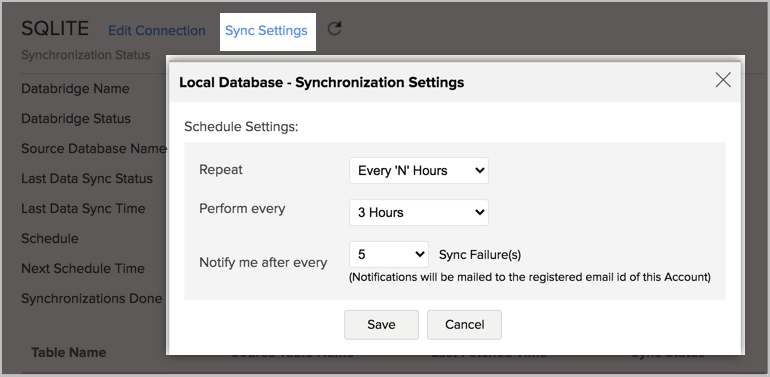Screen dimensions: 770x377
Task: Close the Synchronization Settings dialog
Action: 723,80
